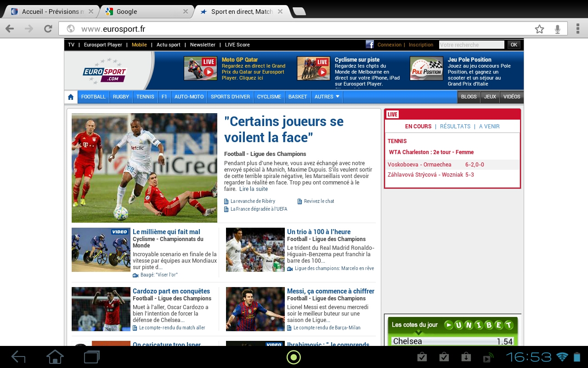Screen dimensions: 588x368
Task: Select the RÉSULTATS live tab
Action: tap(455, 126)
